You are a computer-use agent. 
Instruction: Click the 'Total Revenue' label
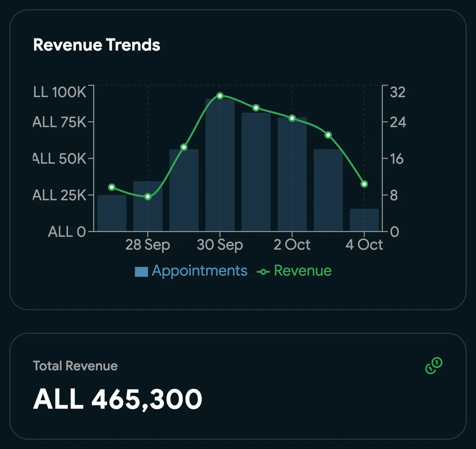[x=75, y=366]
